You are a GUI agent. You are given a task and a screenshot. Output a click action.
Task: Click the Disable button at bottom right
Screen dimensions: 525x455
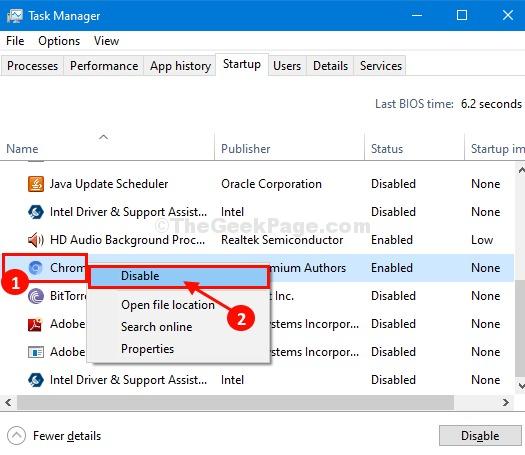tap(480, 436)
